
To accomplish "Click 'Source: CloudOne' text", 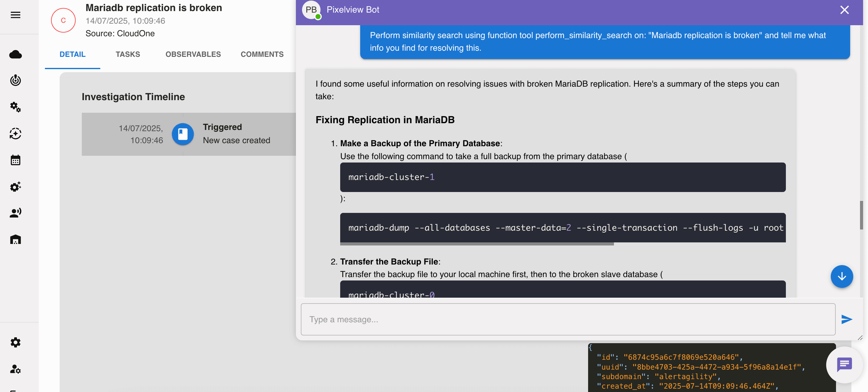I will click(120, 33).
